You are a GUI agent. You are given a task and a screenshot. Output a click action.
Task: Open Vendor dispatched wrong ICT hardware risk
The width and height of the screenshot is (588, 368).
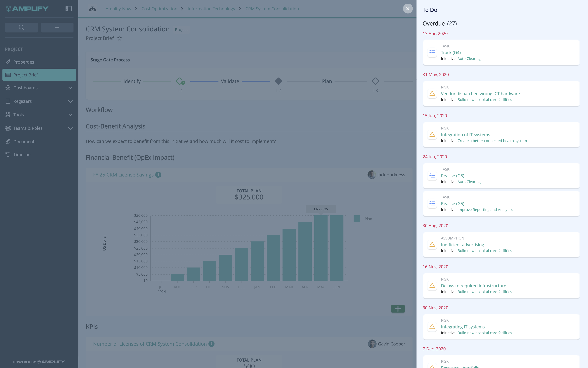pos(480,94)
